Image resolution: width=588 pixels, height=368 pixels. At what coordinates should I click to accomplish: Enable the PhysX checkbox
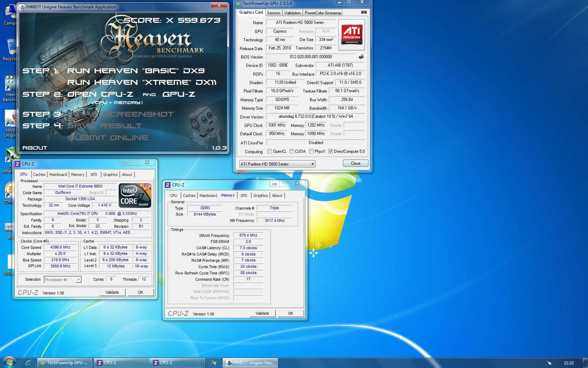[311, 151]
